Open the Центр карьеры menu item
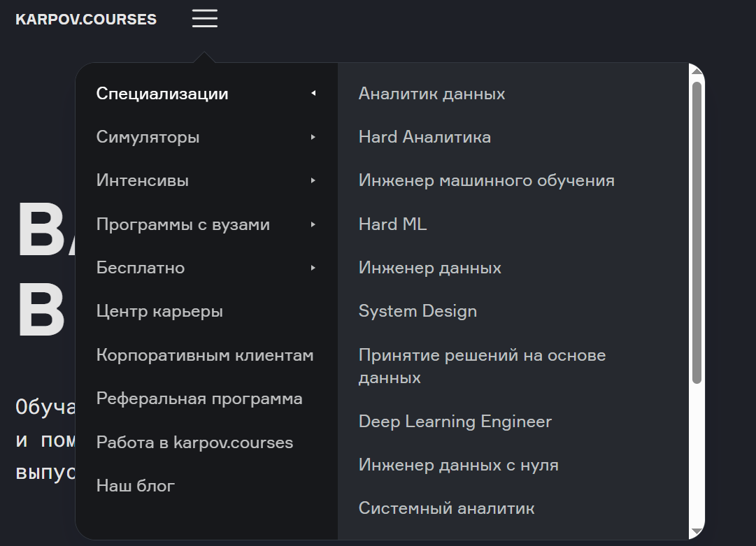The height and width of the screenshot is (546, 756). [x=159, y=311]
